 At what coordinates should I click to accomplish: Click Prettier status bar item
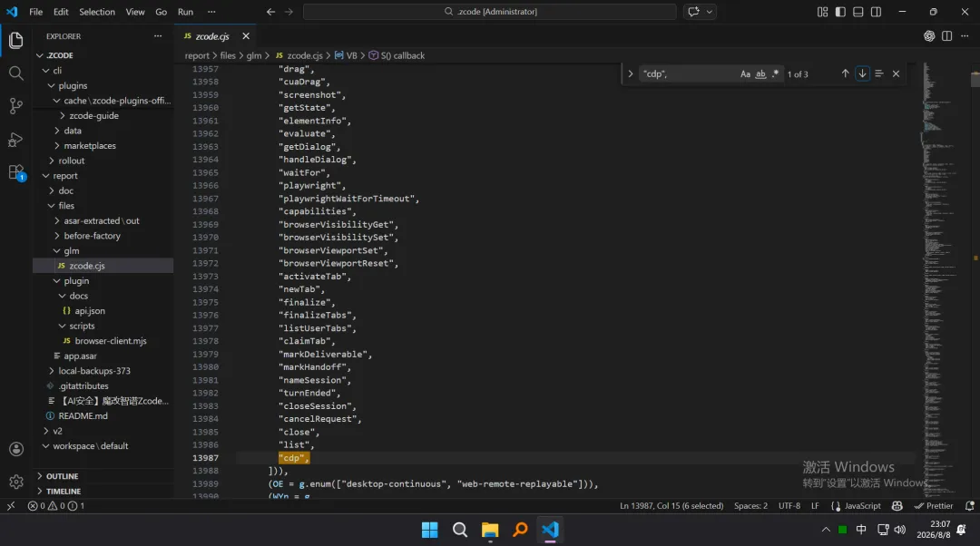[x=934, y=506]
